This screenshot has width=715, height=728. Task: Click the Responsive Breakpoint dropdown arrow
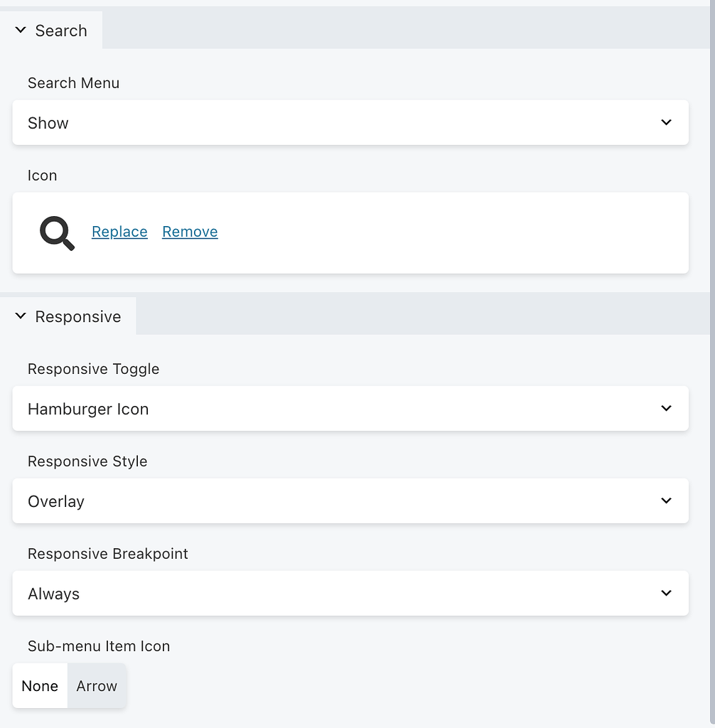667,593
